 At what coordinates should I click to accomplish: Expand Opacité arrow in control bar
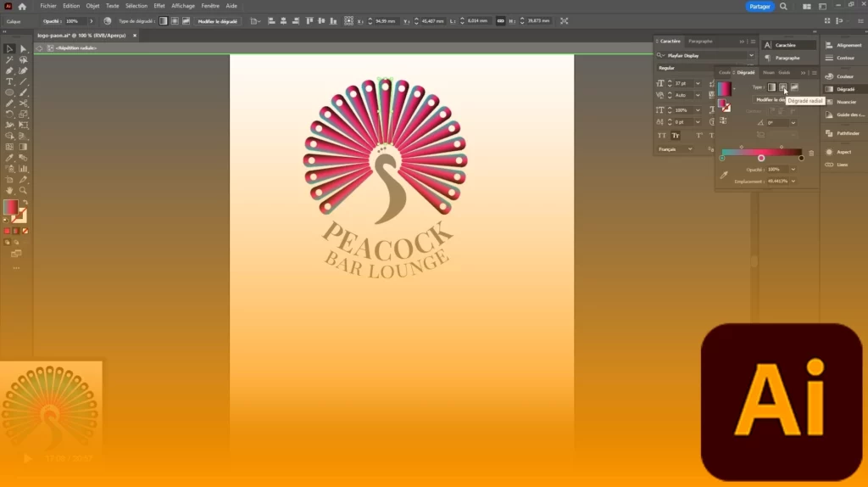(x=92, y=21)
